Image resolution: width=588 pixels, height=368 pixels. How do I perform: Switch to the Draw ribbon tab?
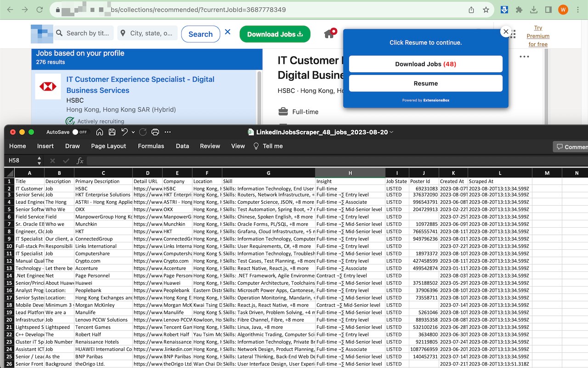point(73,146)
